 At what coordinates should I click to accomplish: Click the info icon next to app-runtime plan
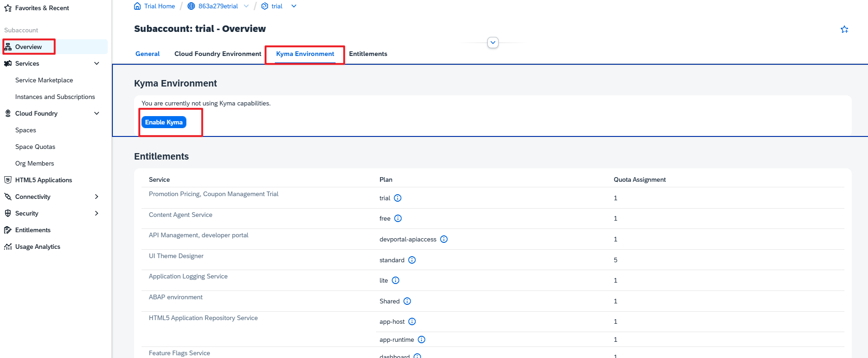click(x=421, y=339)
